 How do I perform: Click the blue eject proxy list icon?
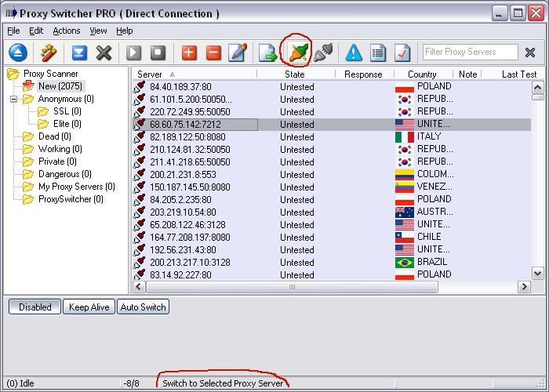(x=18, y=53)
